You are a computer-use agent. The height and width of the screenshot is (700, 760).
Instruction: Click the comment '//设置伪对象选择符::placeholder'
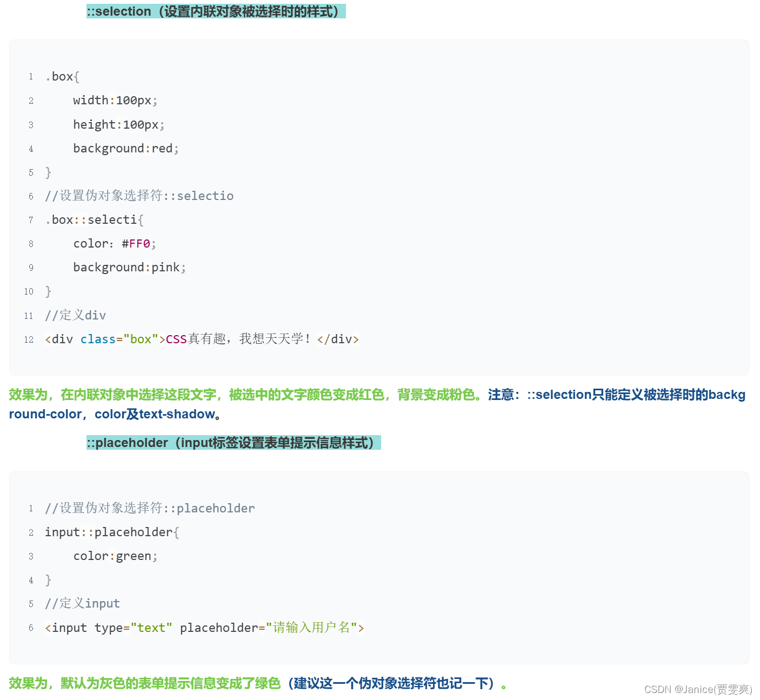[x=150, y=508]
